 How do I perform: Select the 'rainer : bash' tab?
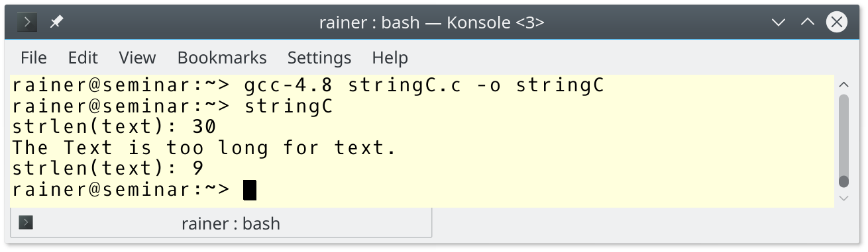(x=221, y=224)
